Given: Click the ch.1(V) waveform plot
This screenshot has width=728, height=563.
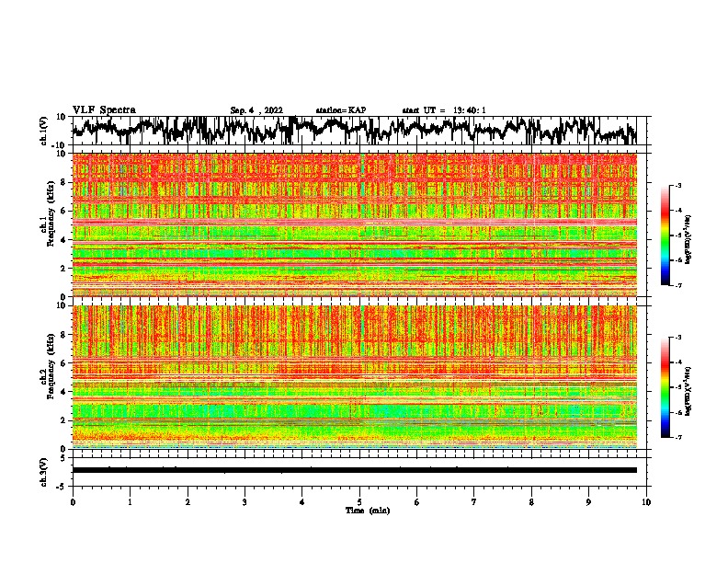Looking at the screenshot, I should point(355,131).
